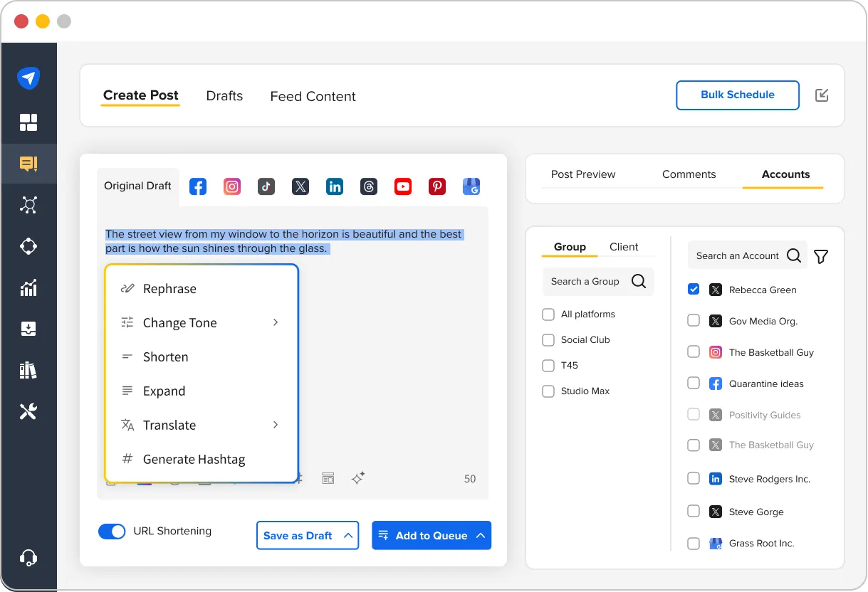Screen dimensions: 868x592
Task: Select the TikTok platform icon
Action: (266, 186)
